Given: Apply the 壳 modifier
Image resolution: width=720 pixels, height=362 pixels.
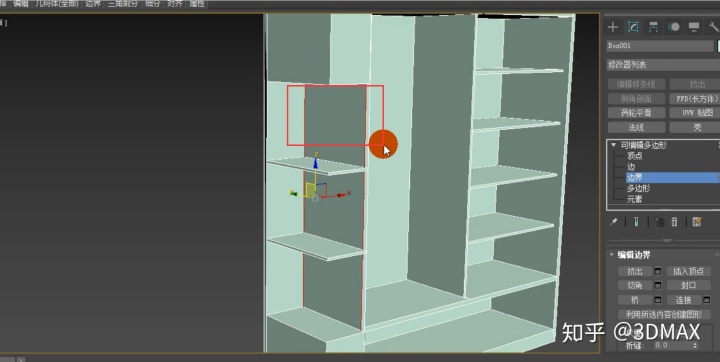Looking at the screenshot, I should pyautogui.click(x=695, y=127).
